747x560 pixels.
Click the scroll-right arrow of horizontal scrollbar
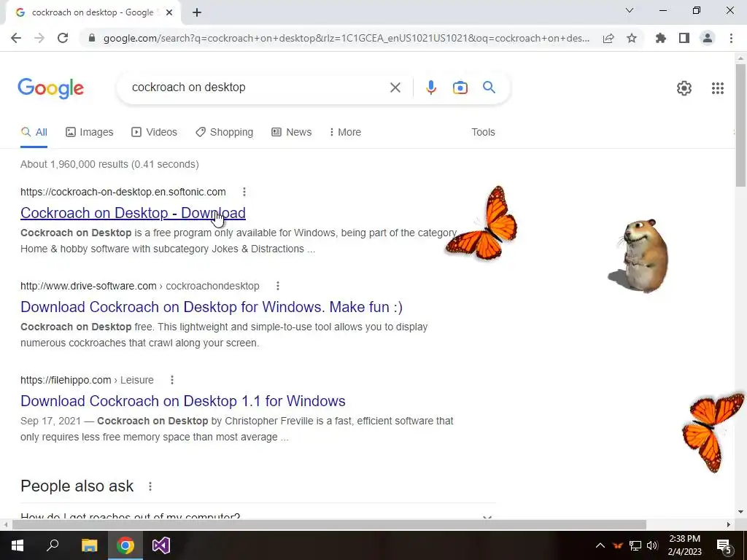tap(729, 525)
